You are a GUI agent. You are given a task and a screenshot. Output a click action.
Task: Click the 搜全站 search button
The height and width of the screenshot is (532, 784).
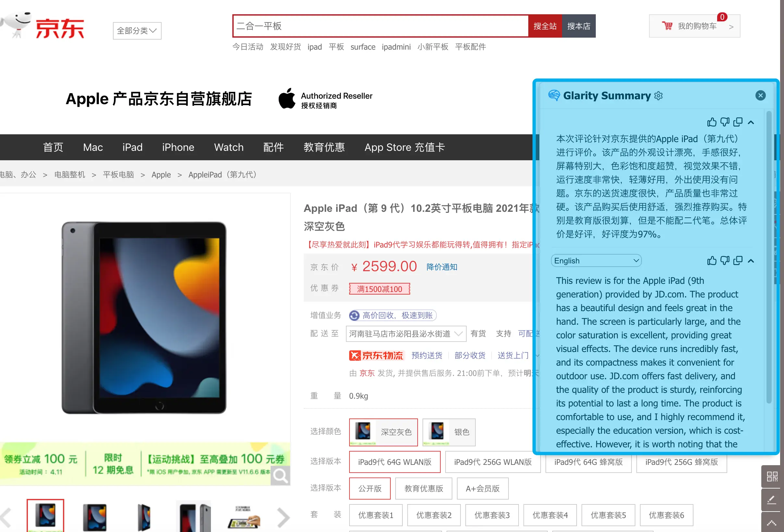click(x=545, y=26)
